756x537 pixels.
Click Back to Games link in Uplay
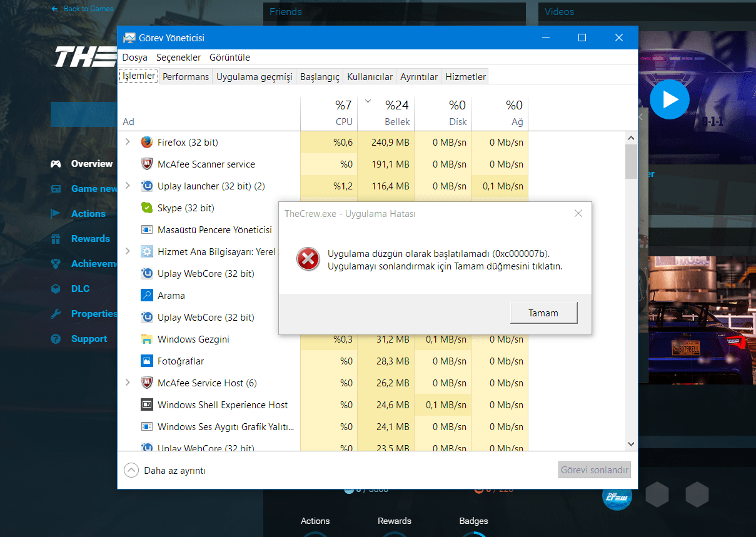83,9
